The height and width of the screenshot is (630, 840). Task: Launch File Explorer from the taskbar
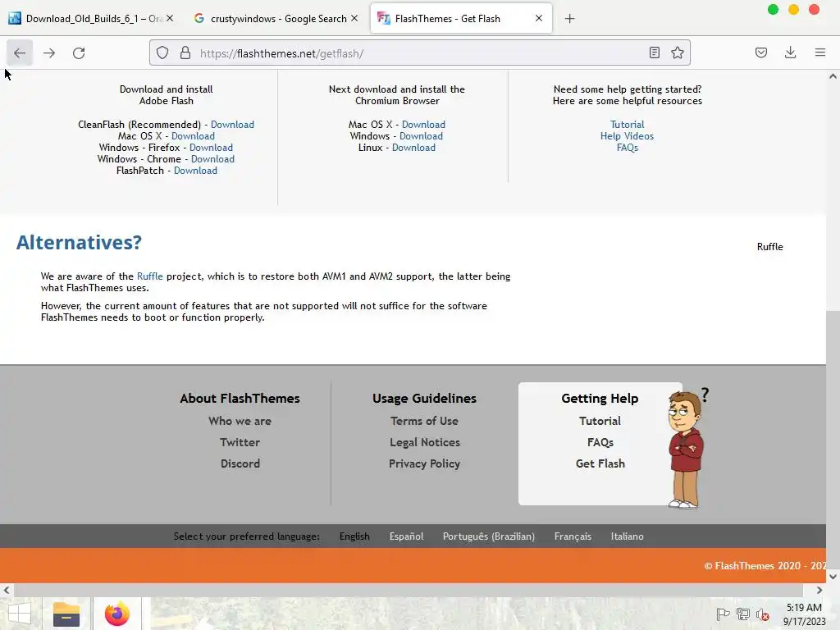point(66,614)
